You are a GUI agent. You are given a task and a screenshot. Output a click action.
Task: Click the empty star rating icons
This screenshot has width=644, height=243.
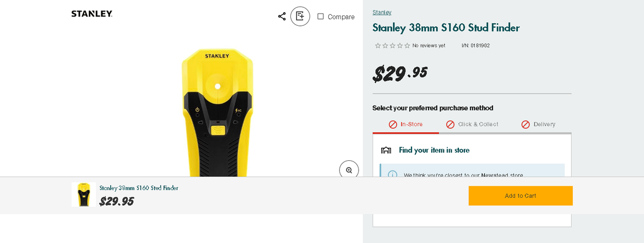(x=392, y=46)
